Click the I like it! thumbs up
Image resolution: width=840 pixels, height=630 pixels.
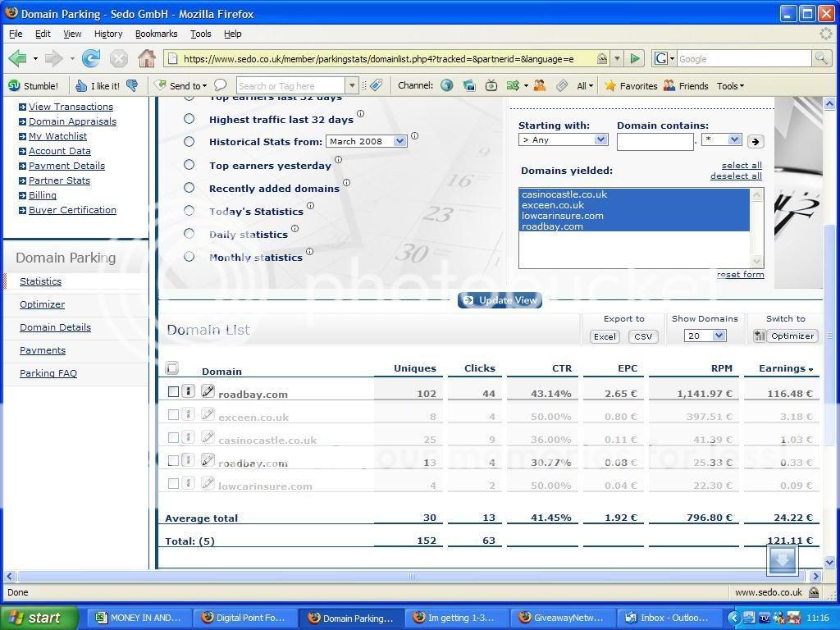click(98, 85)
